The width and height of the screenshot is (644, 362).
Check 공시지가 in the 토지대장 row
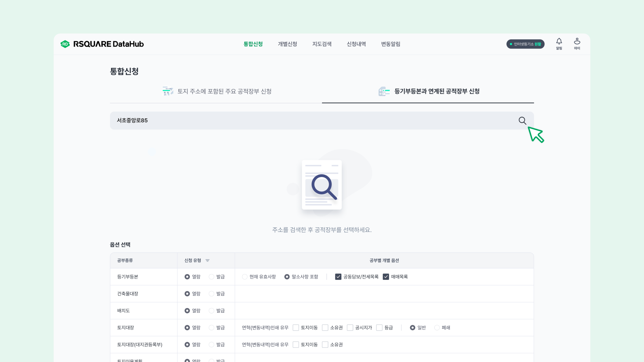click(x=350, y=328)
